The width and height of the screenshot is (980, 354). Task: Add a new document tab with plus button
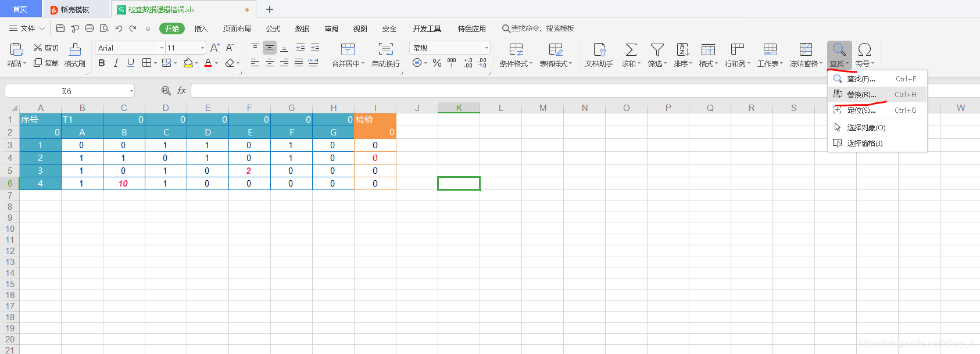pos(270,9)
